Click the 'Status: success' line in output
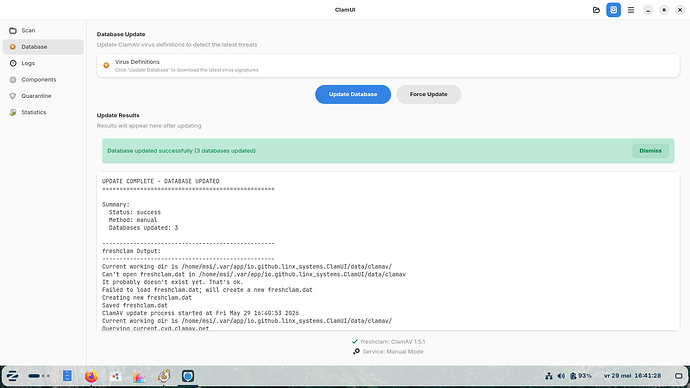The width and height of the screenshot is (690, 388). 135,212
